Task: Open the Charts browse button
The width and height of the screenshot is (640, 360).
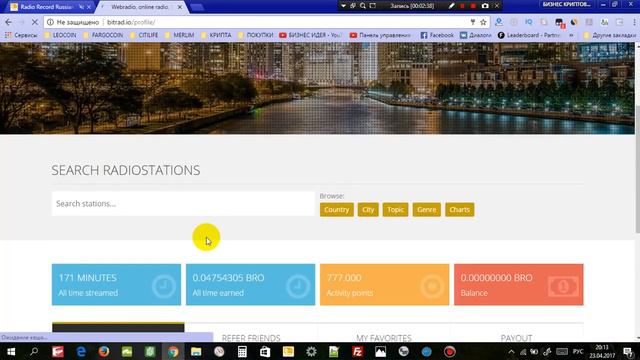Action: pos(460,209)
